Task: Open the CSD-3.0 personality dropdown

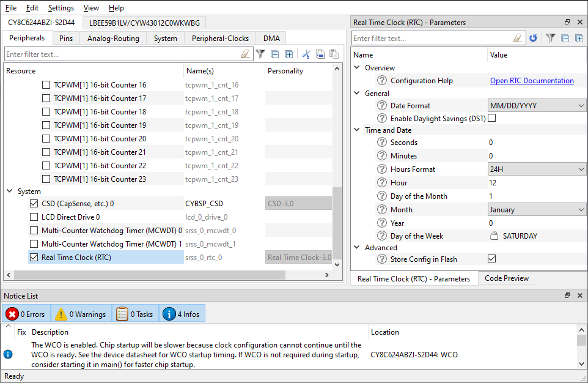Action: pyautogui.click(x=298, y=204)
